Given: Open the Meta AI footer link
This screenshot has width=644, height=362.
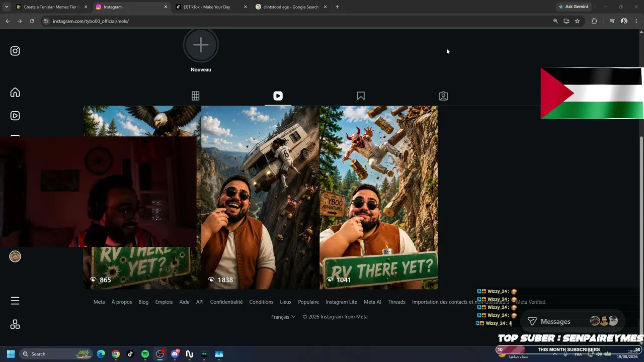Looking at the screenshot, I should click(x=372, y=302).
